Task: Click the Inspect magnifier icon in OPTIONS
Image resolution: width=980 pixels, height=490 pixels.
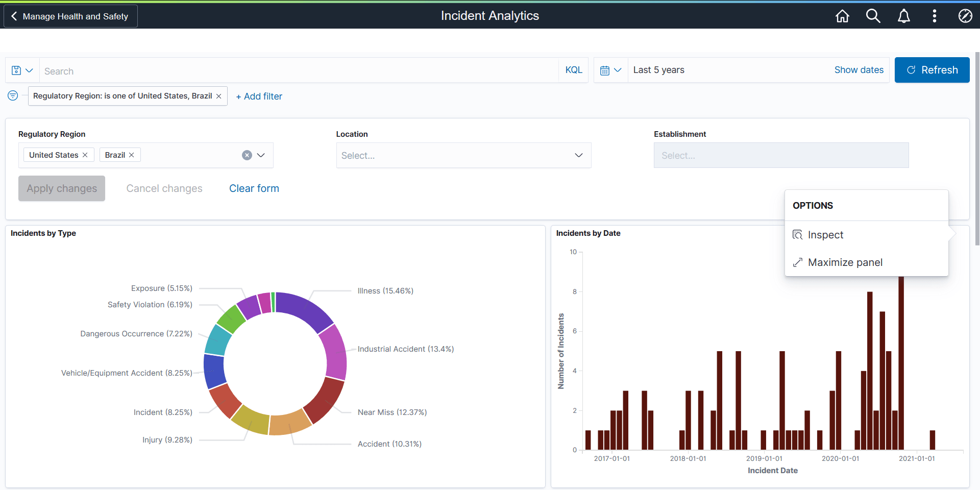Action: pyautogui.click(x=798, y=234)
